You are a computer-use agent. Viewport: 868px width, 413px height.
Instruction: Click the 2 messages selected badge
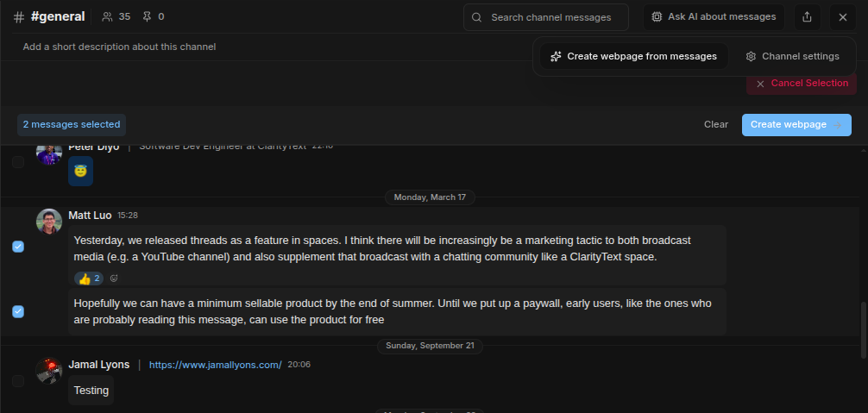coord(72,125)
